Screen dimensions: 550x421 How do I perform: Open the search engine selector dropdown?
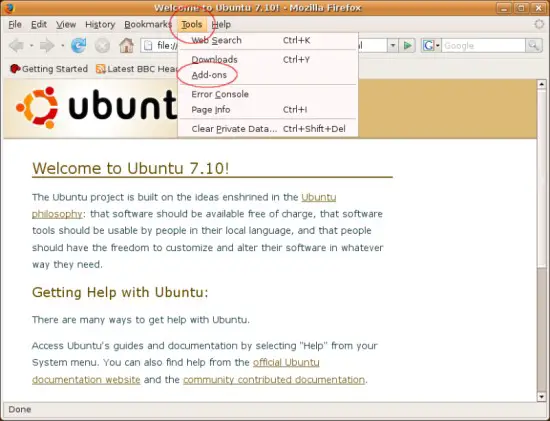pos(437,46)
